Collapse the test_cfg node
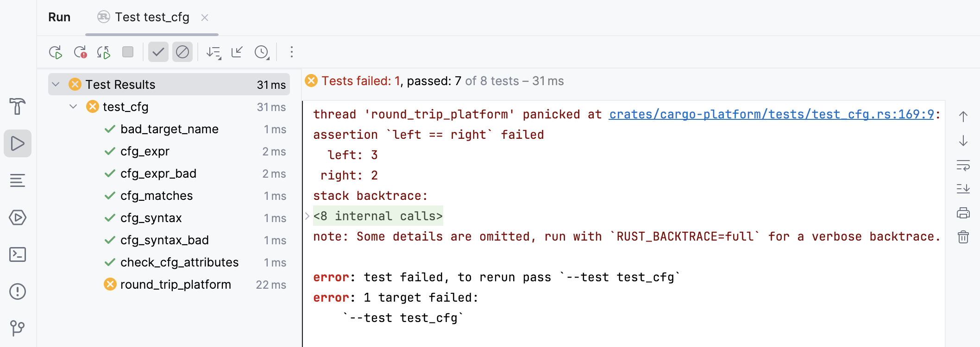The image size is (980, 347). (73, 106)
